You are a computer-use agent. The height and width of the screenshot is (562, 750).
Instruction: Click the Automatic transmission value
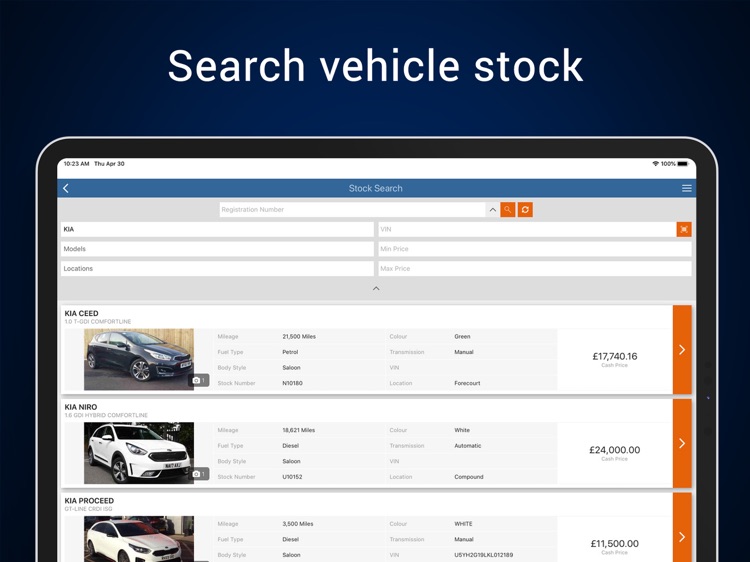click(x=468, y=446)
